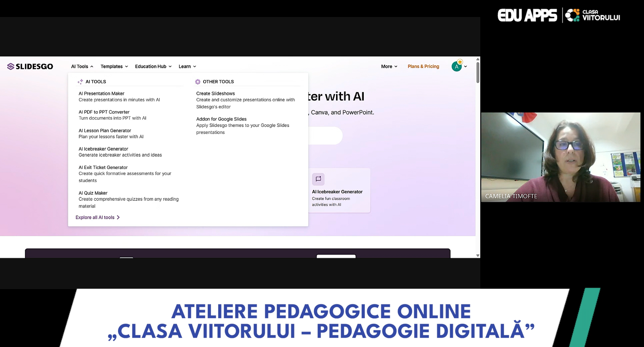Open the More dropdown
Image resolution: width=644 pixels, height=347 pixels.
[389, 66]
